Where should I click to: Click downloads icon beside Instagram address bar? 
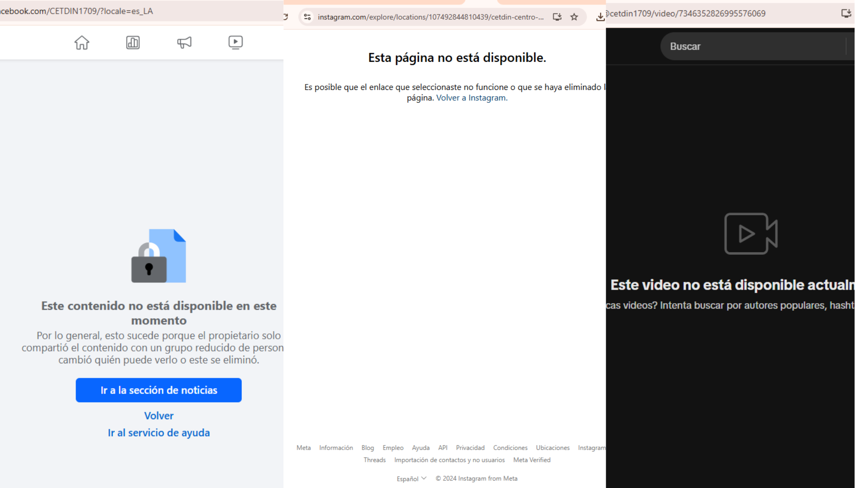(x=600, y=17)
